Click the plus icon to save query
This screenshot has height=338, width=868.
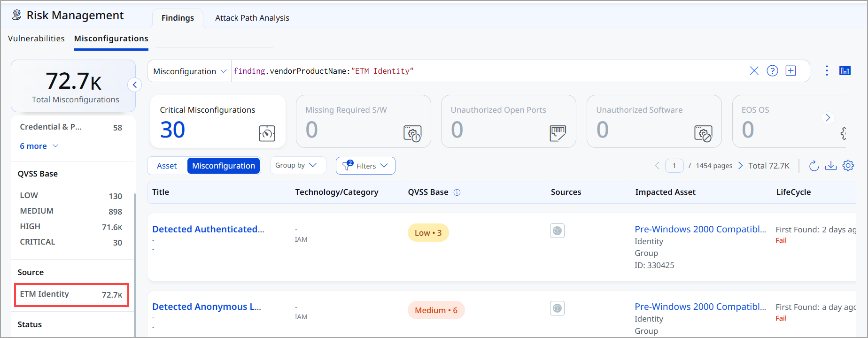coord(791,71)
